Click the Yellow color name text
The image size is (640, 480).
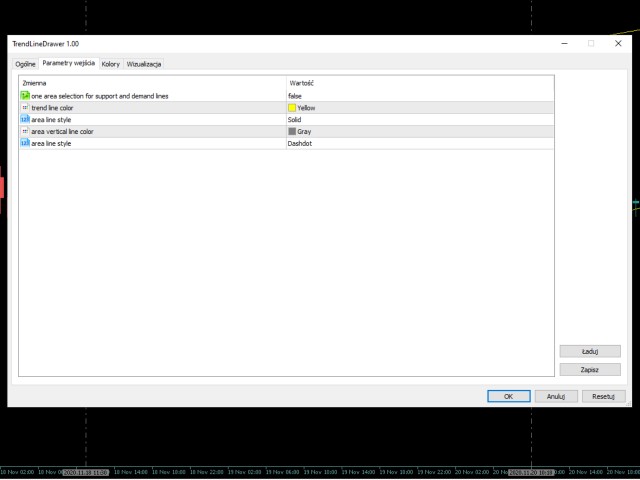coord(306,108)
